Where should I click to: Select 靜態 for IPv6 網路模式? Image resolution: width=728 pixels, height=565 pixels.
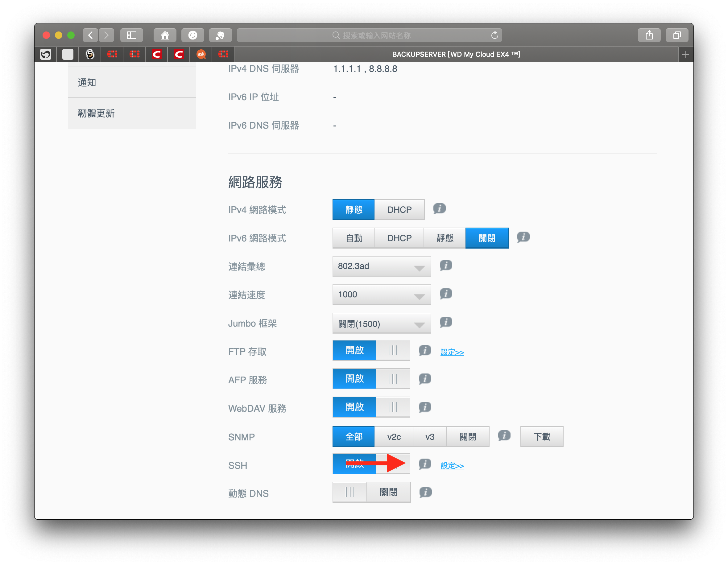point(445,238)
